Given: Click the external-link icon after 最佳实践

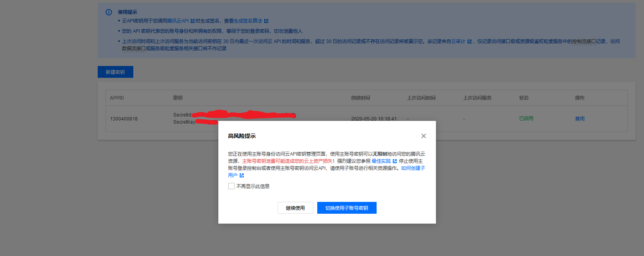Looking at the screenshot, I should coord(395,161).
